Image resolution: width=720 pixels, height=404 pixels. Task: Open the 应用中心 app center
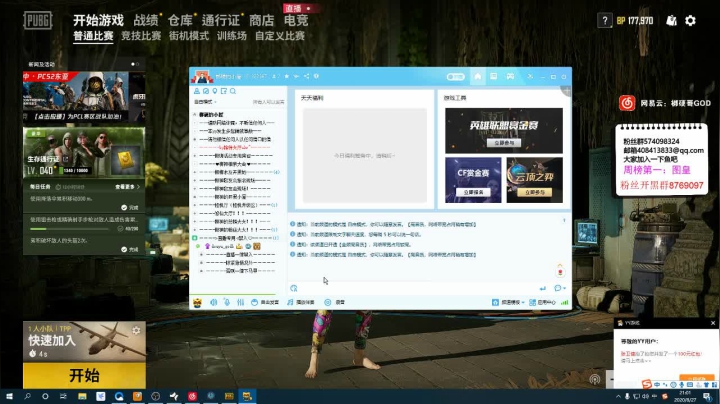click(x=542, y=303)
